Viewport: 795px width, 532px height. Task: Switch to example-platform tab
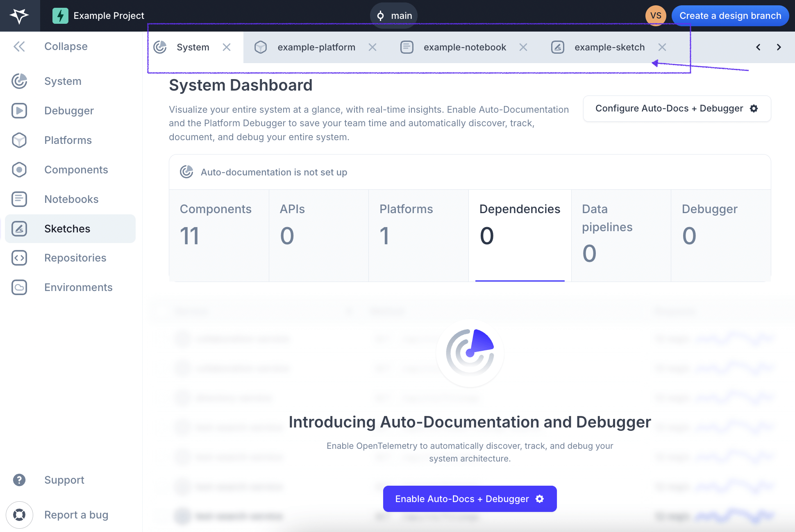click(x=316, y=47)
